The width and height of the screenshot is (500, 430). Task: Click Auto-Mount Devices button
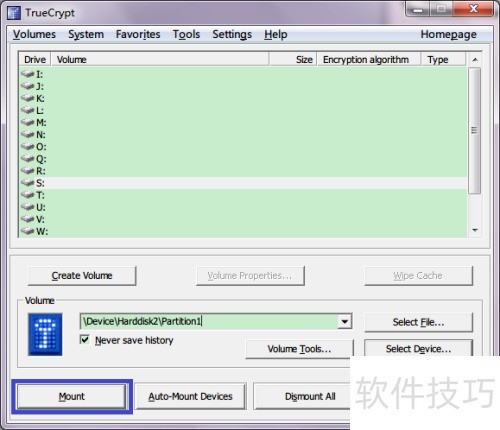pos(190,396)
